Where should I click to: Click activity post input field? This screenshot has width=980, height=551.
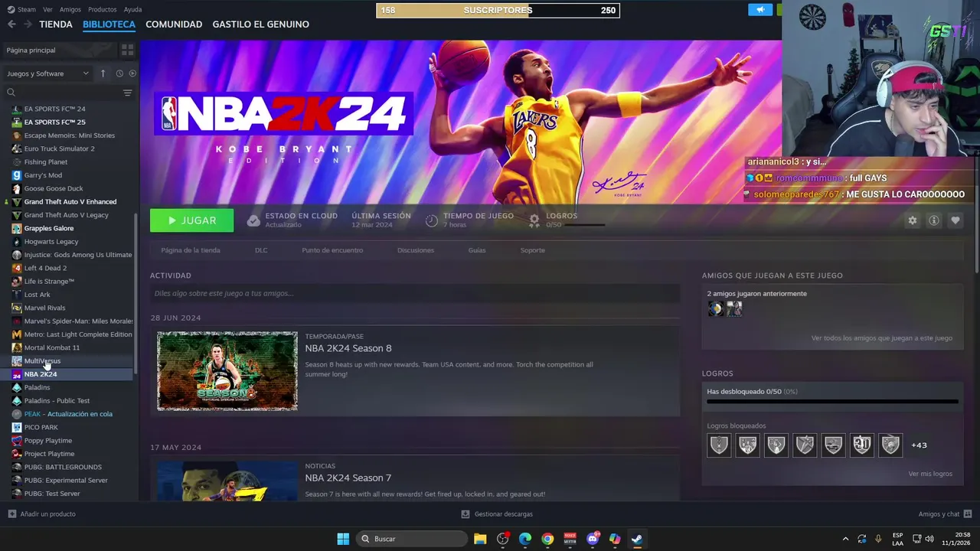(415, 293)
